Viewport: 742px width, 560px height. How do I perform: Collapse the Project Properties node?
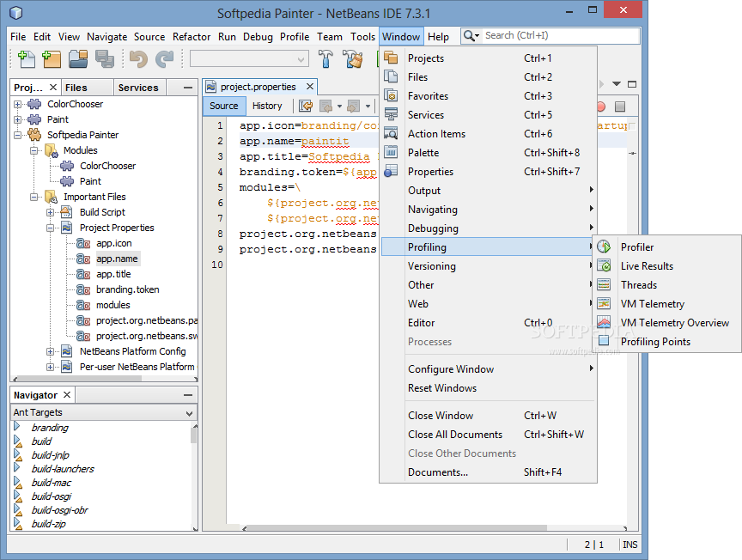coord(50,228)
